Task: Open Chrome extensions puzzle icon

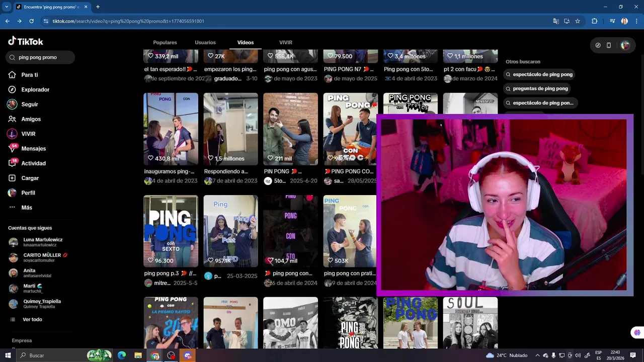Action: pos(595,21)
